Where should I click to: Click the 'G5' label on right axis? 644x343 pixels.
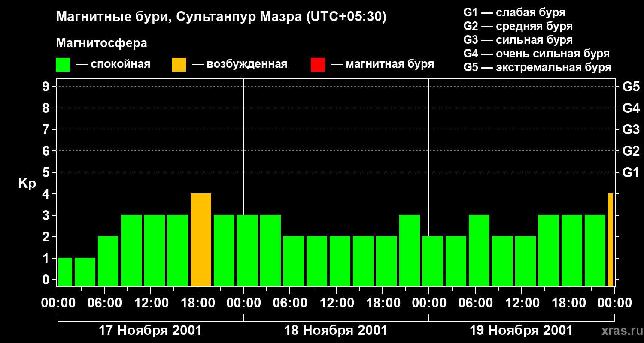631,87
